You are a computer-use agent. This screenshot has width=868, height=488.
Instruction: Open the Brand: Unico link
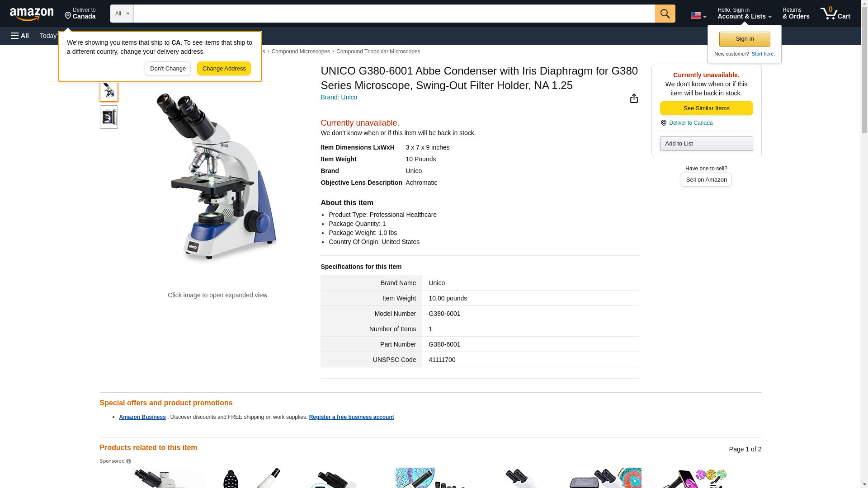click(x=339, y=97)
